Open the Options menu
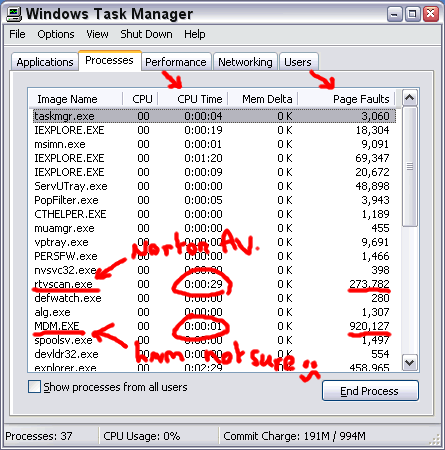The height and width of the screenshot is (450, 445). point(56,34)
